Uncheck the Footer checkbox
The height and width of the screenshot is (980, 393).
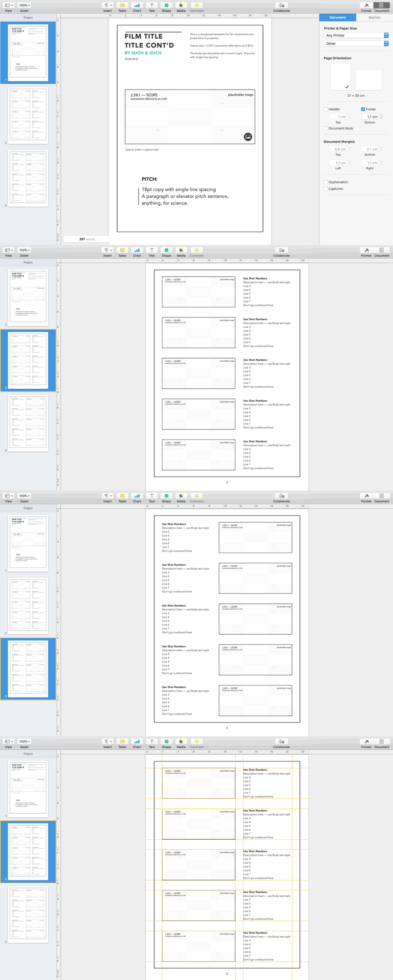pyautogui.click(x=363, y=109)
